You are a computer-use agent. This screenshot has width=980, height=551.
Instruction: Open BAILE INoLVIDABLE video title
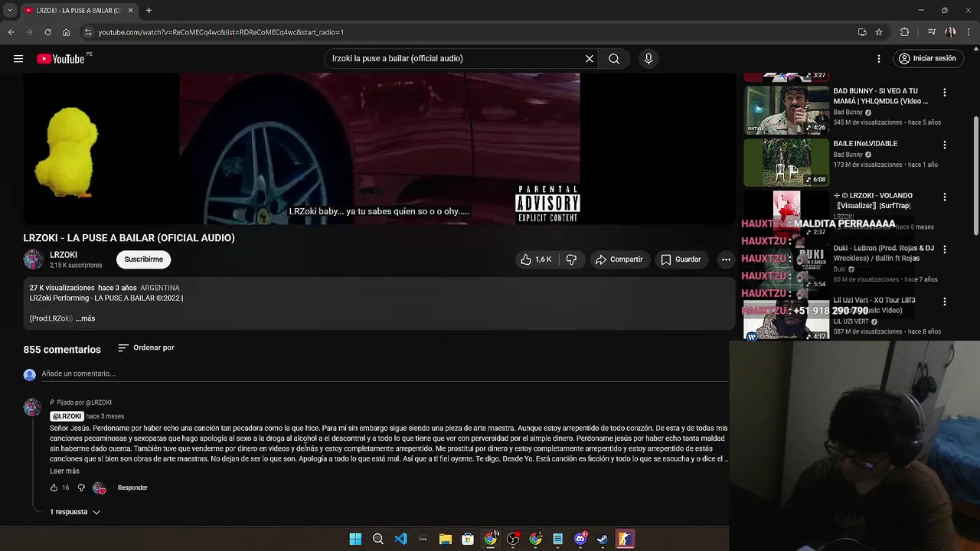pos(865,143)
